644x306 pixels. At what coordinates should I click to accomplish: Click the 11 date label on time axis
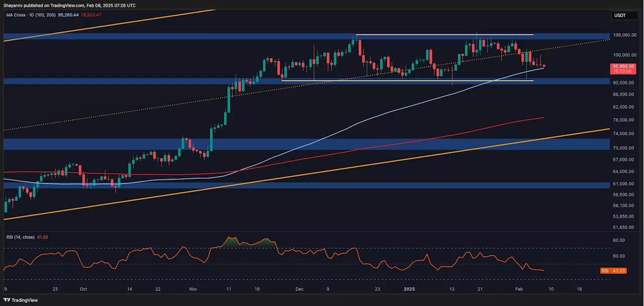[229, 289]
